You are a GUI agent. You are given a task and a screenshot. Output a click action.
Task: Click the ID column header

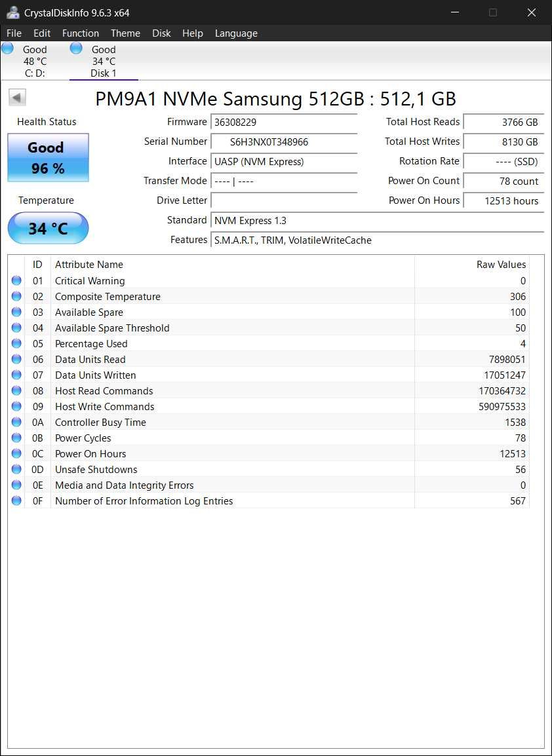(37, 264)
